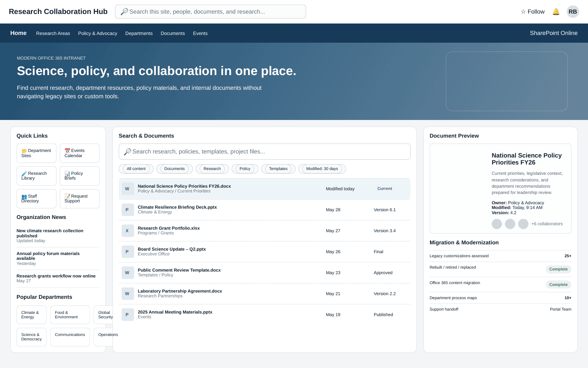Focus the top site search box

(x=211, y=12)
